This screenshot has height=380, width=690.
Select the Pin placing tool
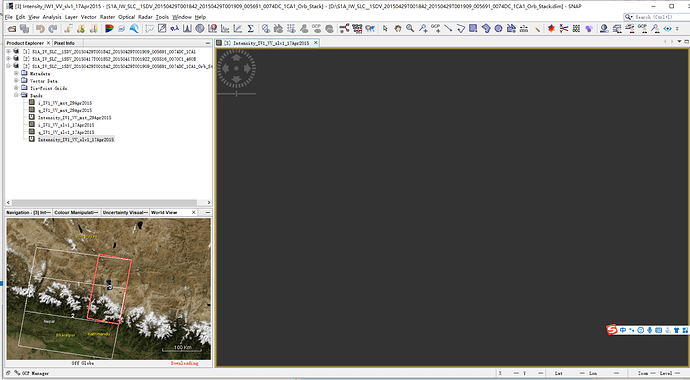tap(423, 29)
